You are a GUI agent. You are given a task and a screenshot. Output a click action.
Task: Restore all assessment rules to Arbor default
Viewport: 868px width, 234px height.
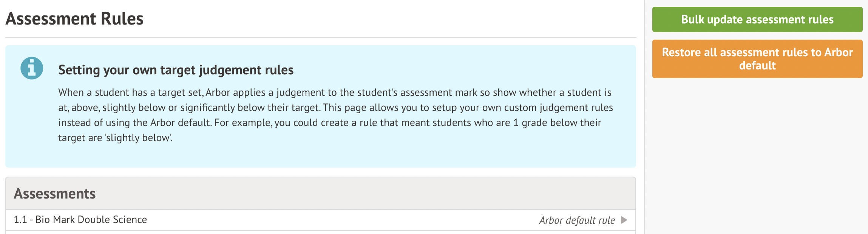pos(757,59)
